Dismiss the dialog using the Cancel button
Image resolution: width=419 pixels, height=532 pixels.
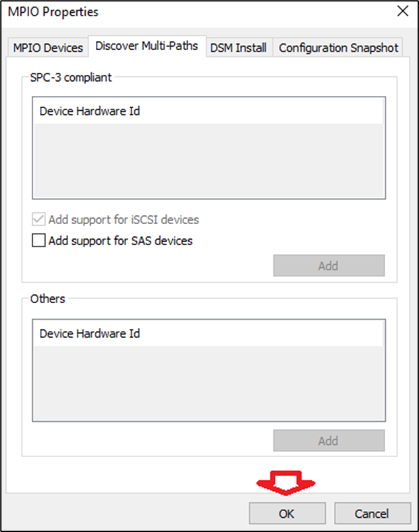(372, 514)
